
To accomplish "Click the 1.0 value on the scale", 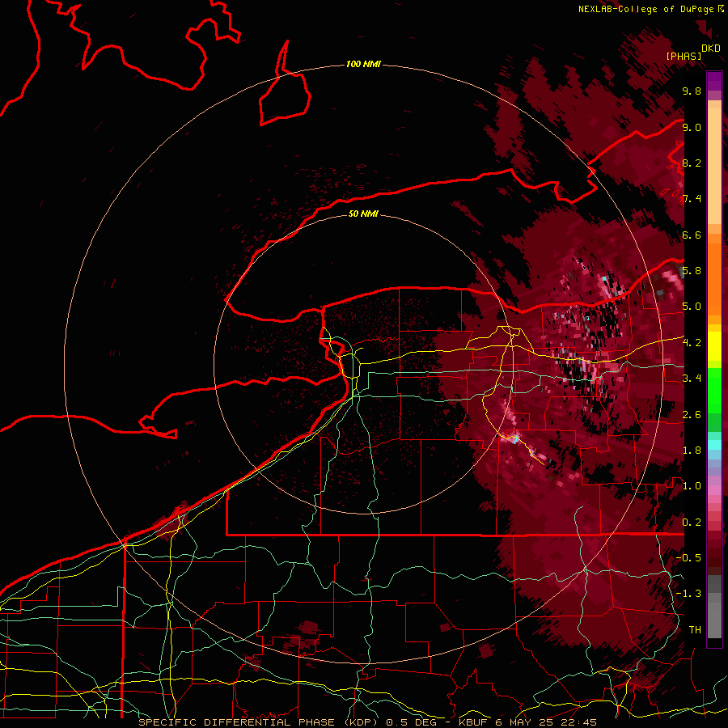I will click(x=692, y=486).
